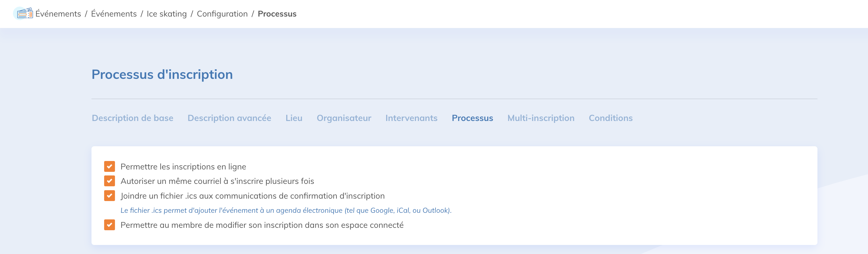Uncheck Permettre les inscriptions en ligne

110,166
